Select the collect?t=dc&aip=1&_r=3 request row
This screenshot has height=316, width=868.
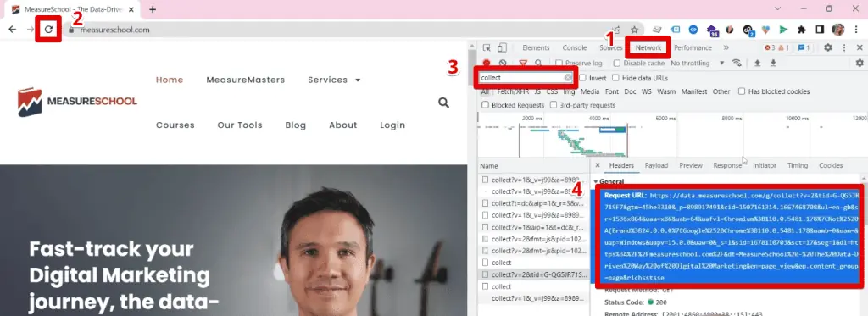[x=533, y=203]
